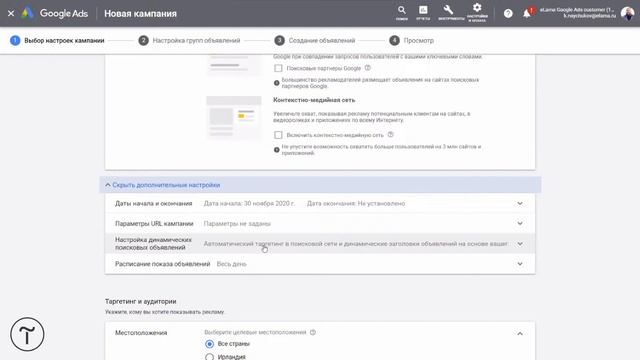The height and width of the screenshot is (360, 640).
Task: Click the help icon next to Включить контекстно-медийную сеть
Action: (x=390, y=134)
